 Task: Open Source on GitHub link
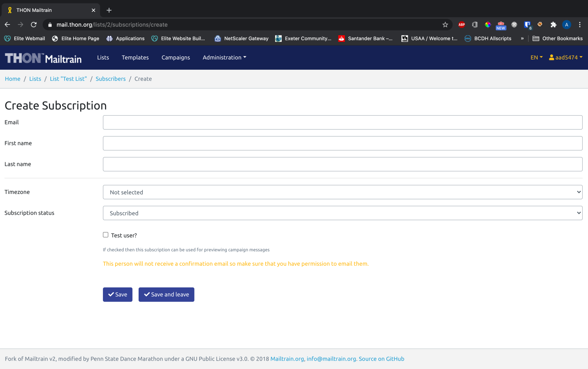tap(381, 359)
